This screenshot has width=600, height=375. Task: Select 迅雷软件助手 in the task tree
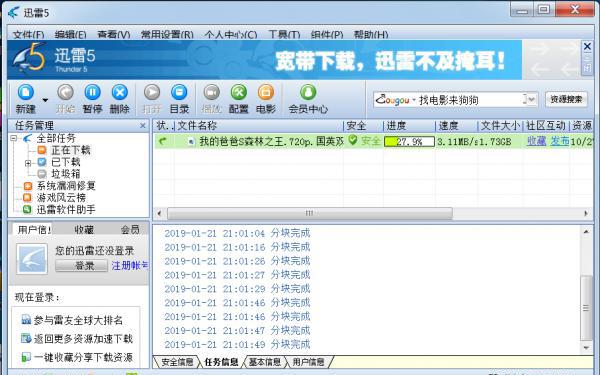pos(66,210)
